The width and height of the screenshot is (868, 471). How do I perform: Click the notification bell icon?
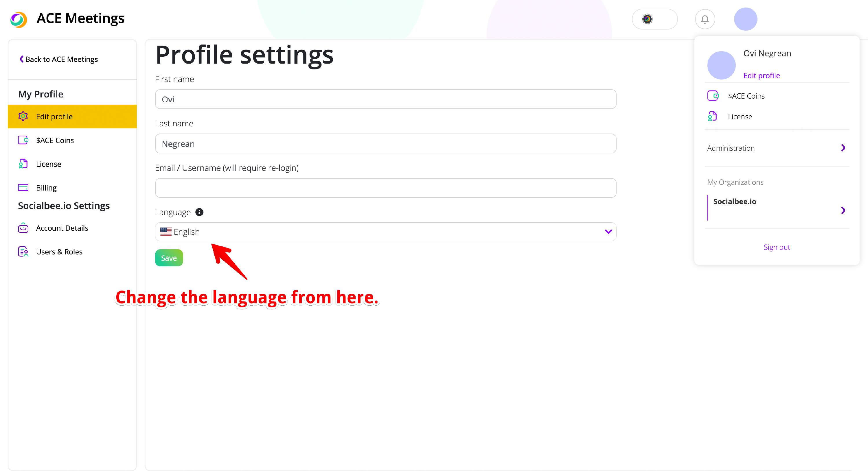pyautogui.click(x=705, y=19)
